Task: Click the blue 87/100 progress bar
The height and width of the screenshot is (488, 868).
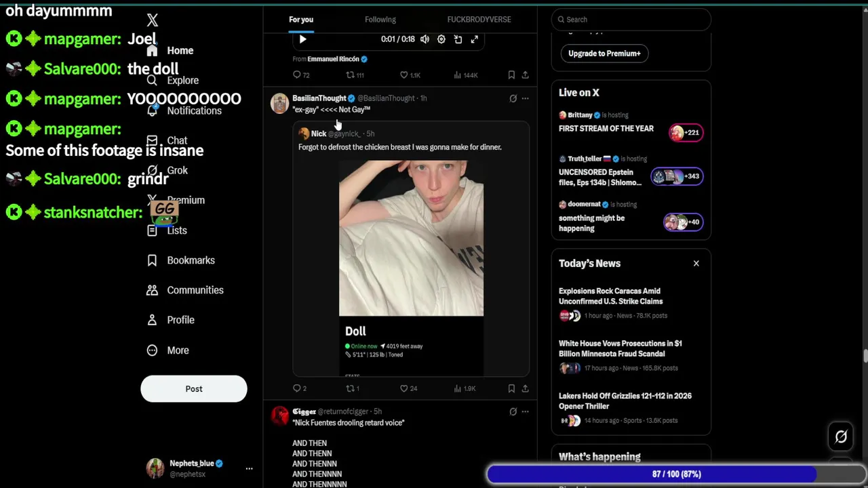Action: (x=676, y=474)
